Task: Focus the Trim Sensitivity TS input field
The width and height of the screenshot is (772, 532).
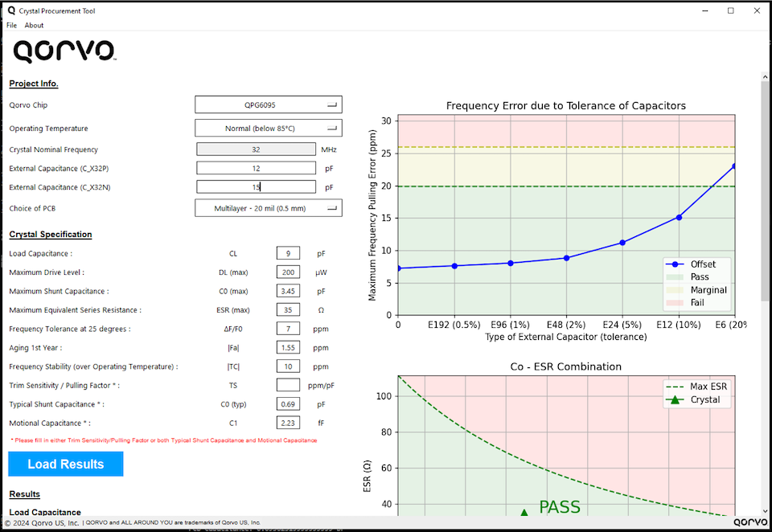Action: [288, 385]
